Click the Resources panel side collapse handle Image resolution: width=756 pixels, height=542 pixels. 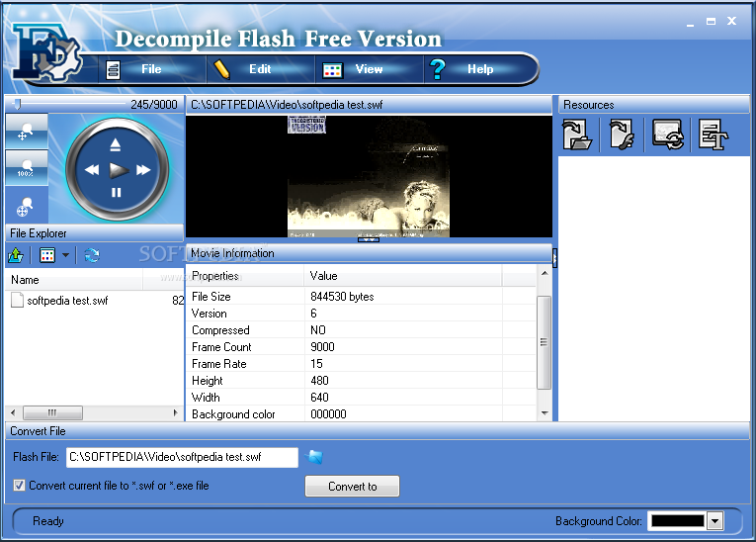click(x=555, y=258)
